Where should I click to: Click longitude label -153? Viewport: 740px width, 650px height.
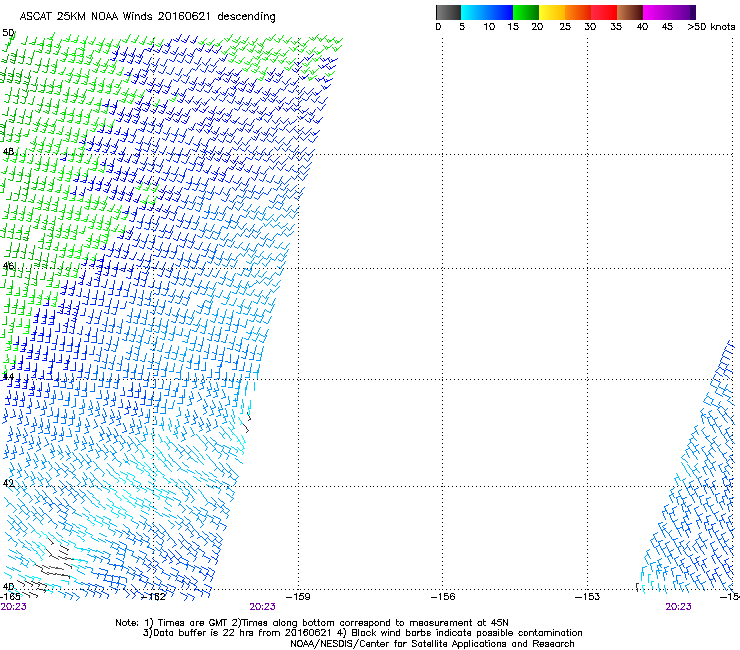tap(588, 597)
